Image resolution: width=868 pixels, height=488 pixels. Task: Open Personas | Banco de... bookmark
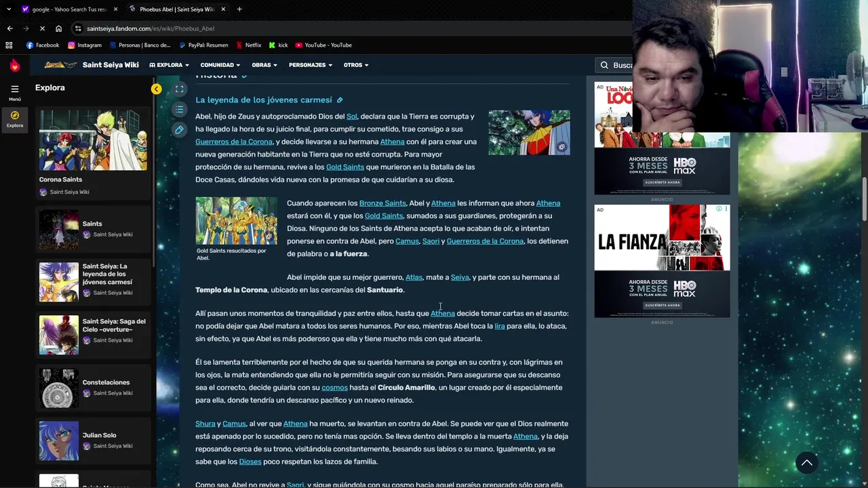click(x=140, y=45)
